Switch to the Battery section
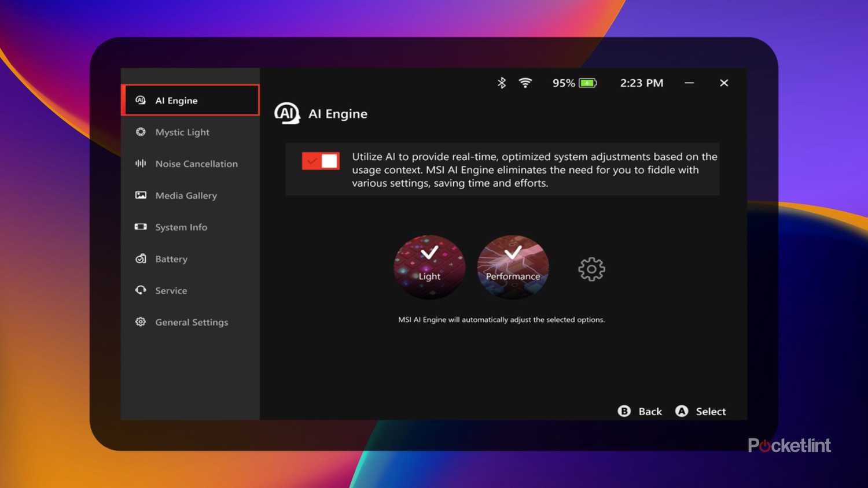The height and width of the screenshot is (488, 868). [x=190, y=259]
